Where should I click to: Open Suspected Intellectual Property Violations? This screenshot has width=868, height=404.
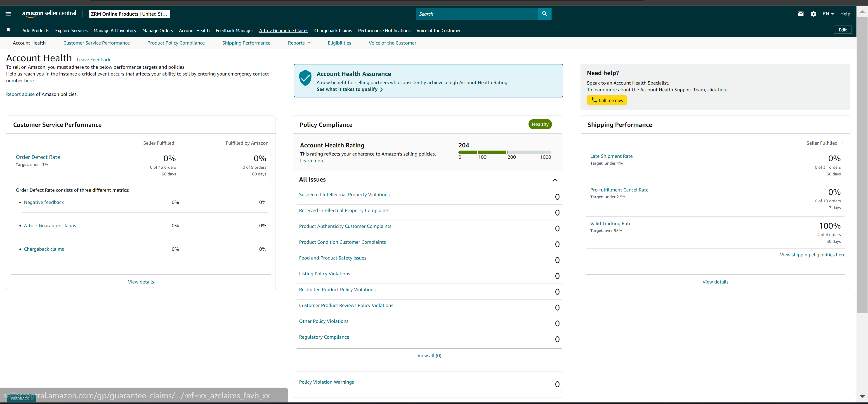344,195
